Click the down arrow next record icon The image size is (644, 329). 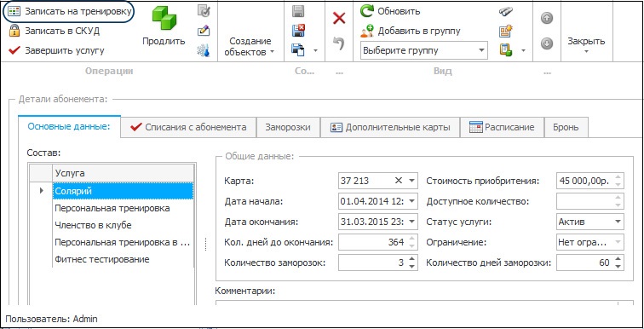coord(546,43)
